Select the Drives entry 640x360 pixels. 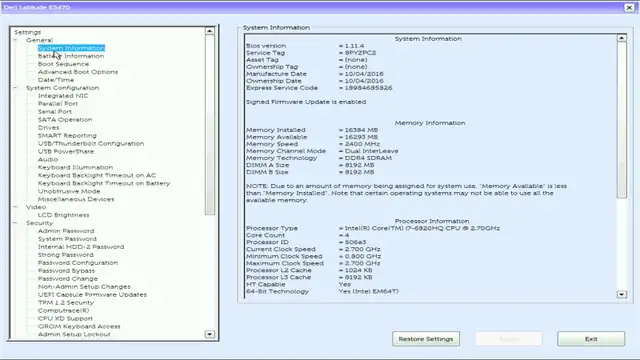(x=49, y=128)
